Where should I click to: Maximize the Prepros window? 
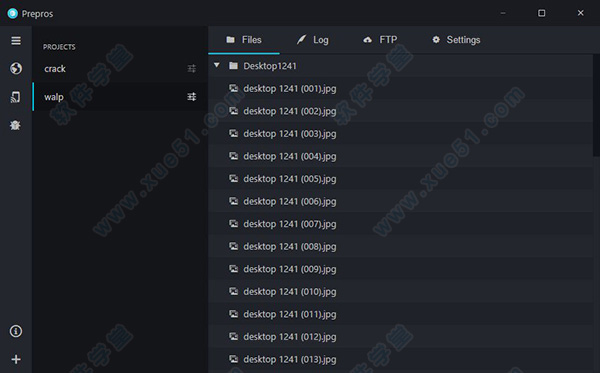[x=541, y=13]
